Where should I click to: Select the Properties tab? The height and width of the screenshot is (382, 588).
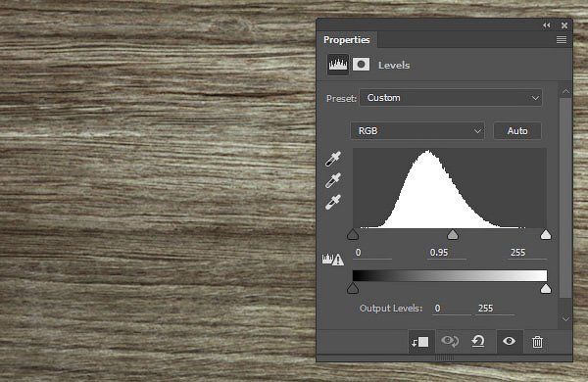coord(347,40)
